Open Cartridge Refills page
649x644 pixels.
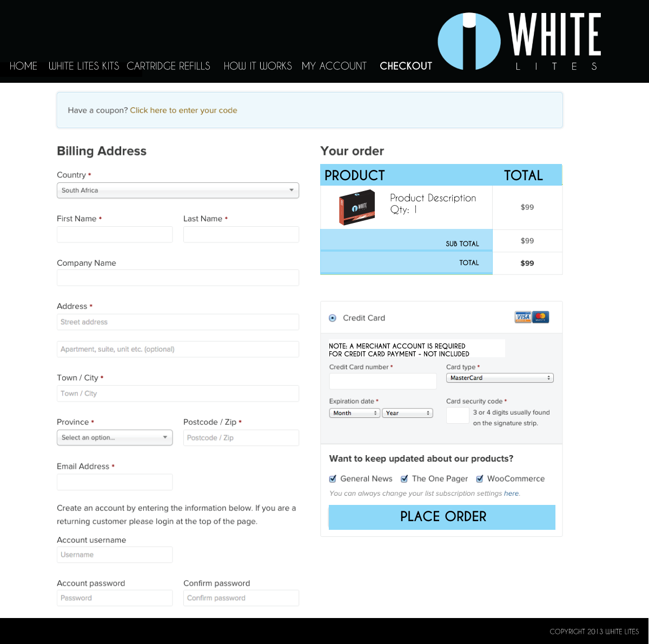coord(169,66)
